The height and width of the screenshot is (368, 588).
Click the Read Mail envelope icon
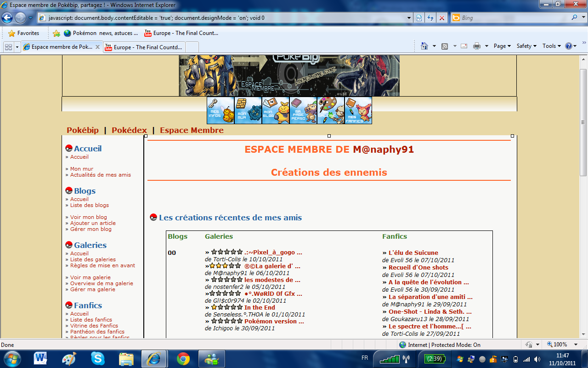[x=464, y=46]
